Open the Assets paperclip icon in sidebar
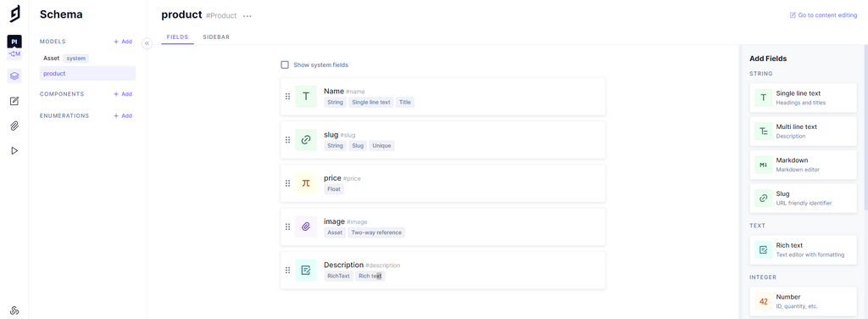 click(x=14, y=126)
